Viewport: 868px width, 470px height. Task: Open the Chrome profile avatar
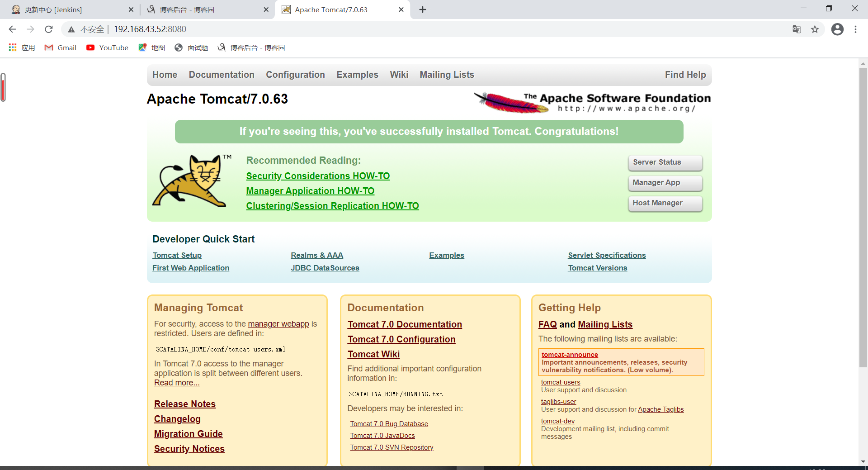pos(837,29)
